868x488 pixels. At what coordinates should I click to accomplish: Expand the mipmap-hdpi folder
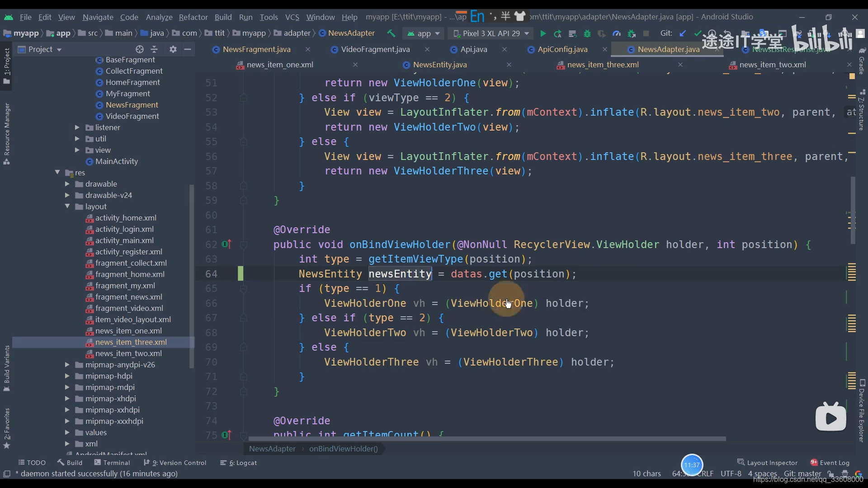point(67,376)
